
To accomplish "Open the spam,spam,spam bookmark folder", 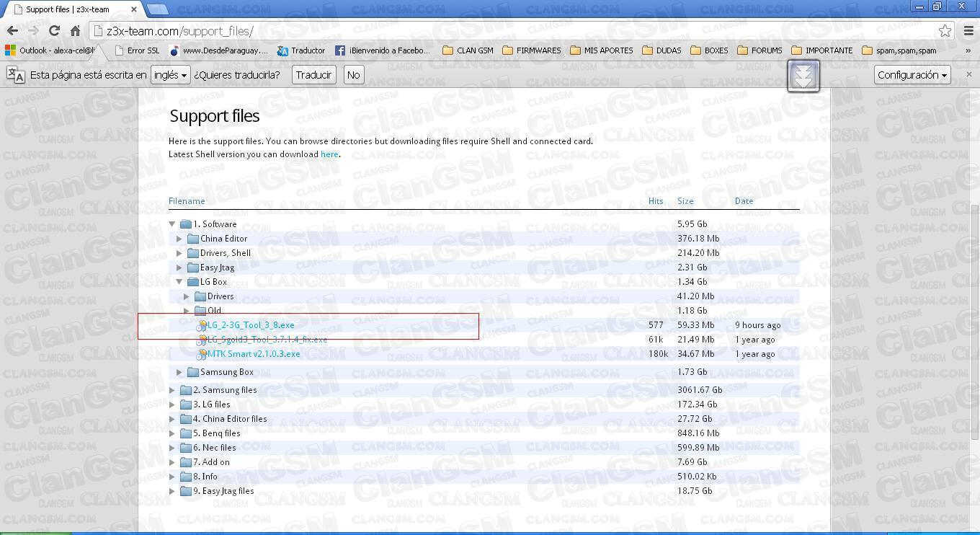I will (x=899, y=50).
